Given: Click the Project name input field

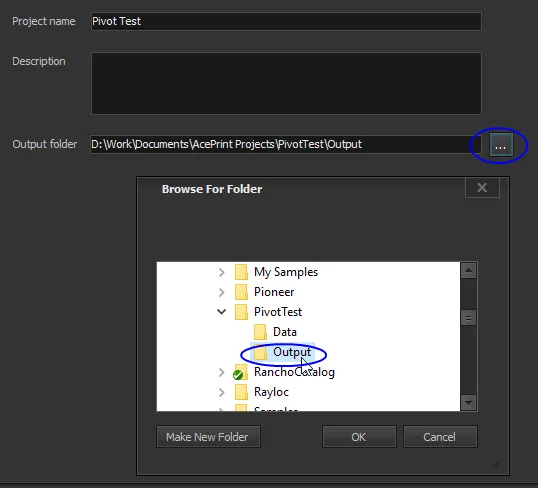Looking at the screenshot, I should pyautogui.click(x=286, y=21).
